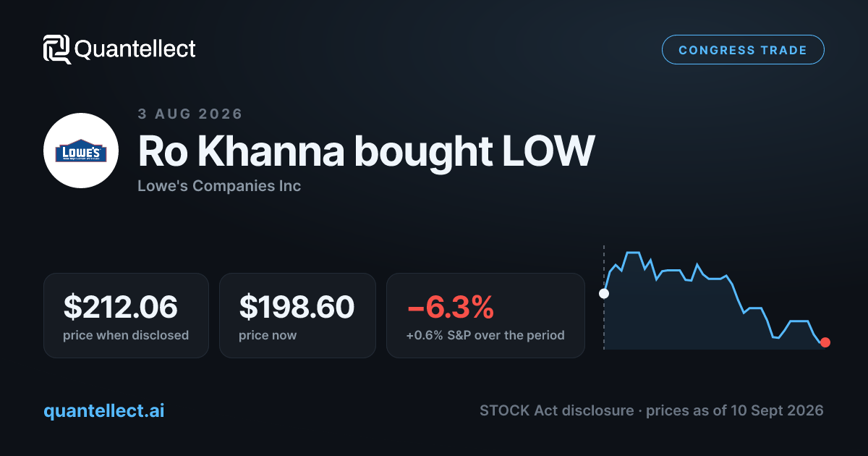The width and height of the screenshot is (868, 456).
Task: Click the Quantellect logo icon
Action: [56, 49]
